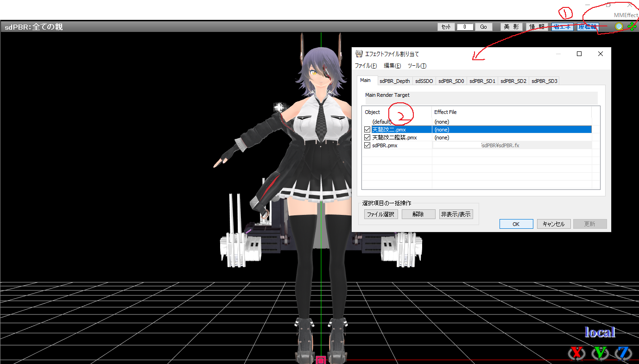Click the red X axis rotation icon
The image size is (639, 364).
coord(576,353)
